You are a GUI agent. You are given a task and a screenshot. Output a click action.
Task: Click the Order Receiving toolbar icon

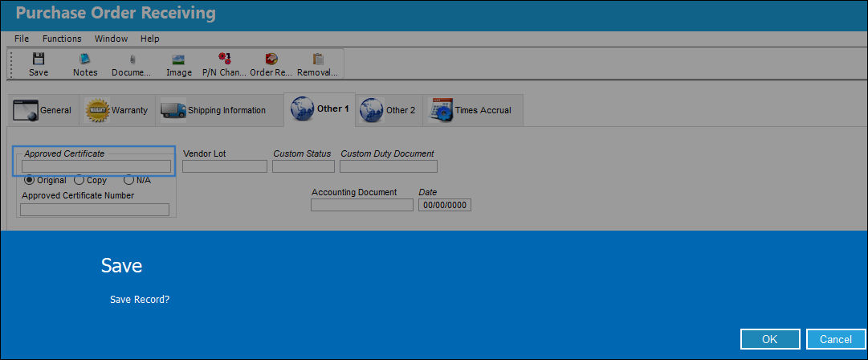[271, 64]
